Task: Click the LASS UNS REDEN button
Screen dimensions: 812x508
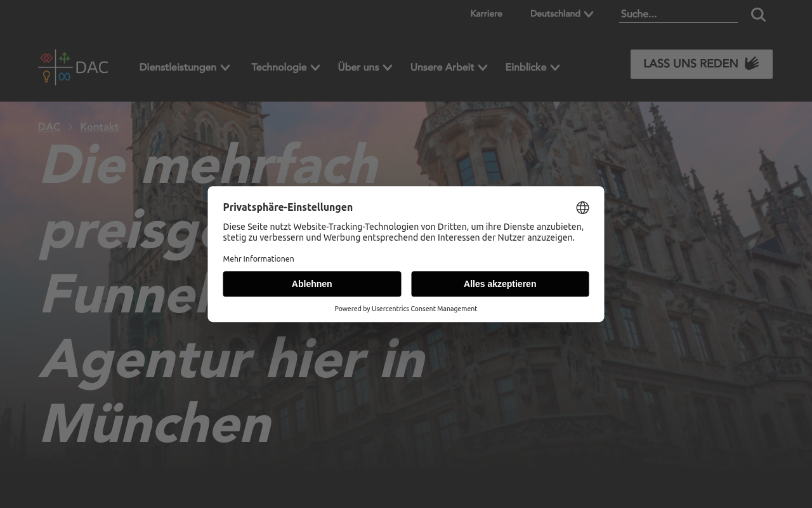Action: pyautogui.click(x=702, y=64)
